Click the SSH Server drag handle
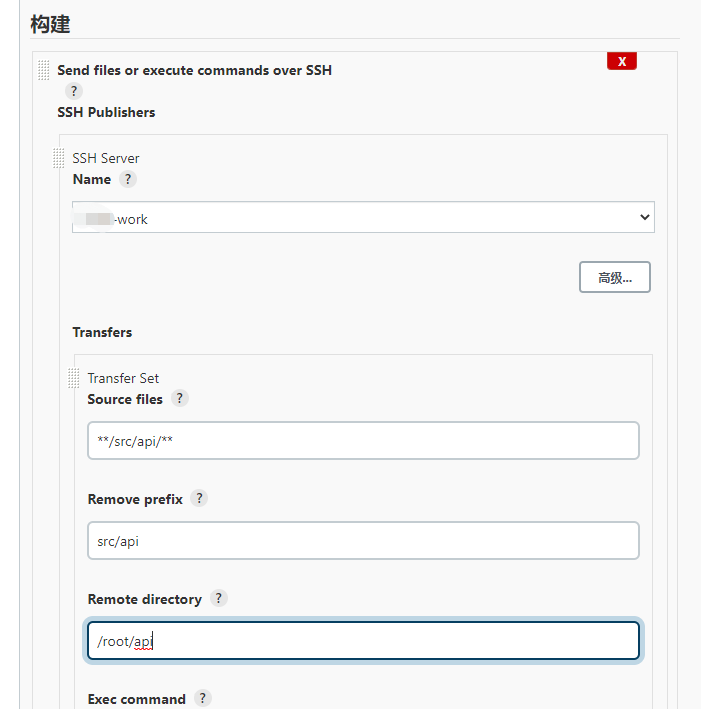Viewport: 701px width, 709px height. 59,158
